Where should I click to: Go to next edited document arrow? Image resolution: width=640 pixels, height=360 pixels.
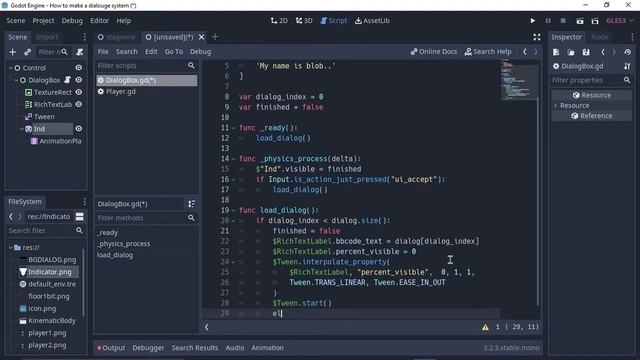click(536, 51)
